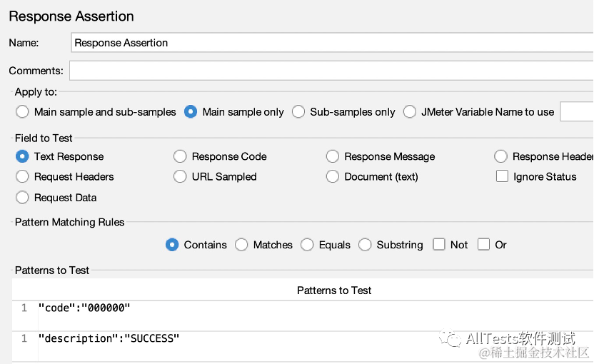Select Sub-samples only option
The height and width of the screenshot is (364, 594).
298,112
